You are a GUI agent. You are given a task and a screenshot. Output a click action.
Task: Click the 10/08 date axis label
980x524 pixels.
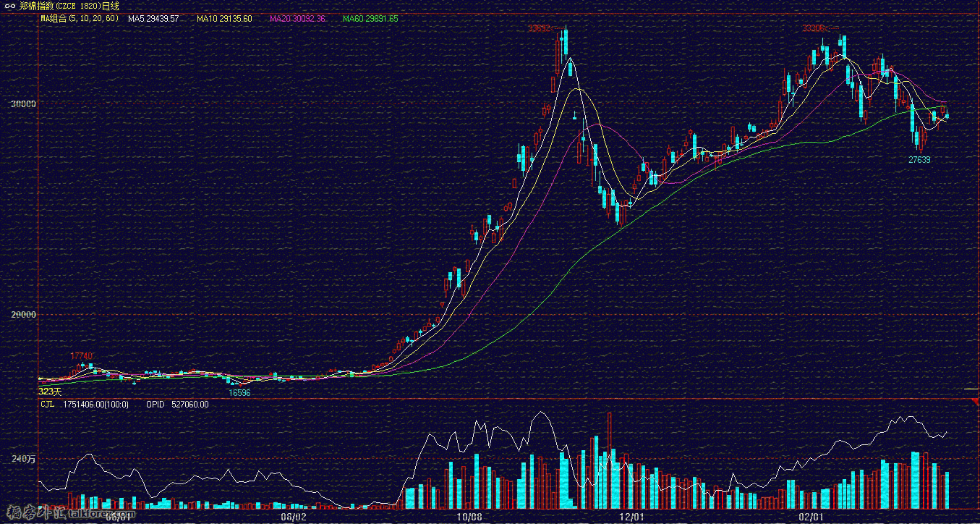(x=470, y=517)
